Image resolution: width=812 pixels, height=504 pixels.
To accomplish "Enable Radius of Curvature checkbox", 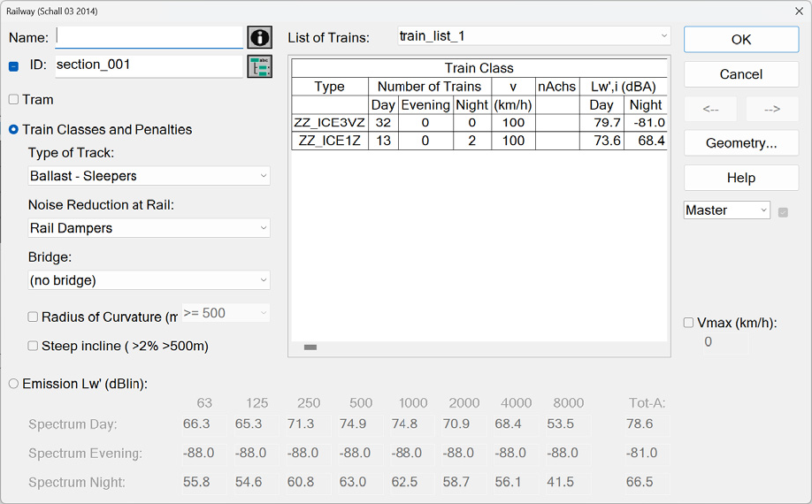I will click(33, 317).
